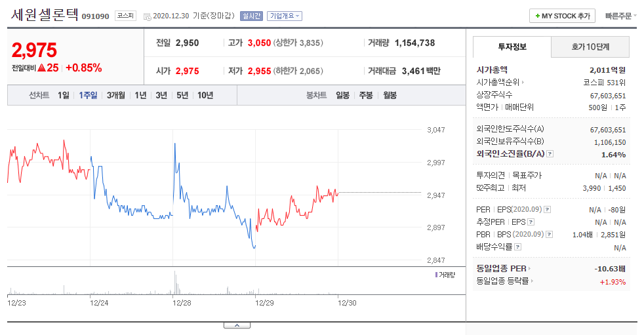This screenshot has width=644, height=335.
Task: Click the 저가 value 2,955
Action: 259,71
